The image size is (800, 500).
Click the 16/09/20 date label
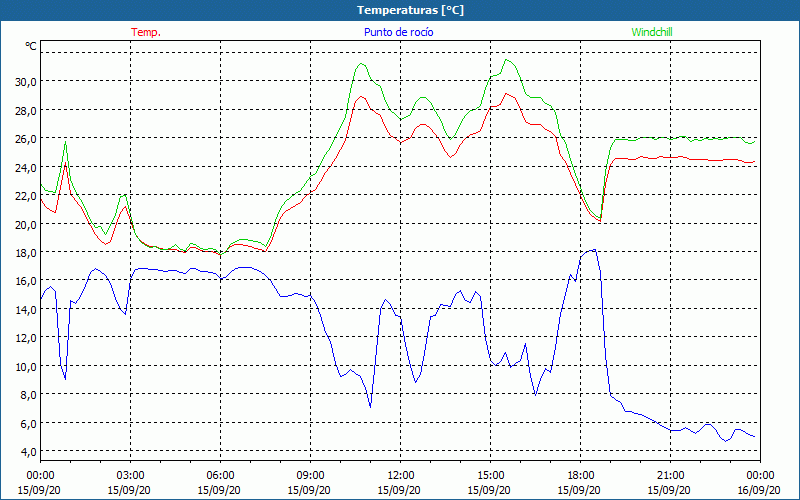[x=759, y=490]
